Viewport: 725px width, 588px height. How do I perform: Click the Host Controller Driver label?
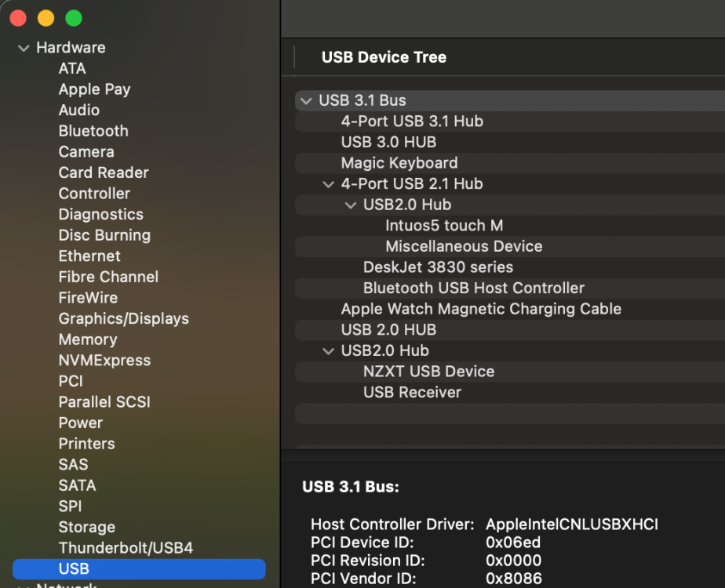click(x=392, y=524)
